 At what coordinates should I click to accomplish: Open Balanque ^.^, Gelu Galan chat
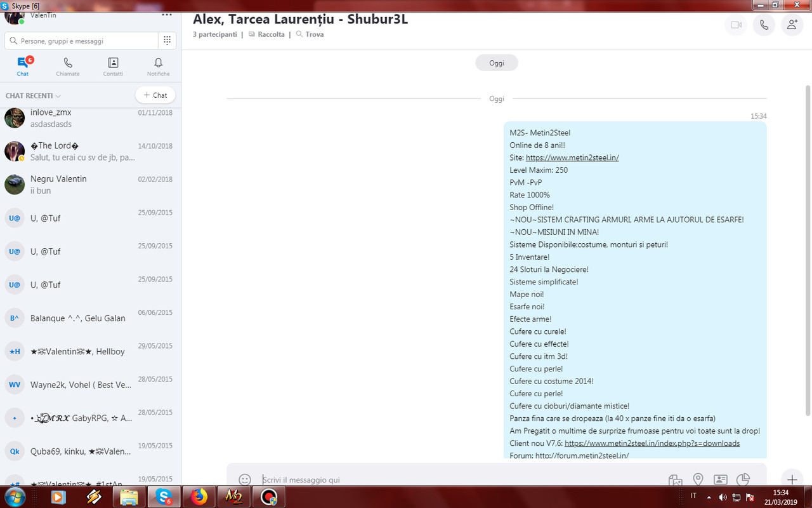tap(90, 317)
